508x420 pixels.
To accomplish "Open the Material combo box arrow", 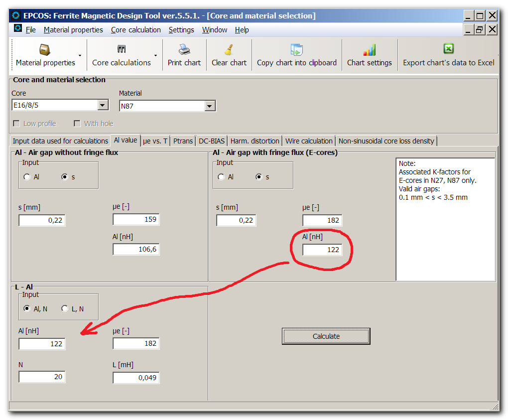I will 210,106.
